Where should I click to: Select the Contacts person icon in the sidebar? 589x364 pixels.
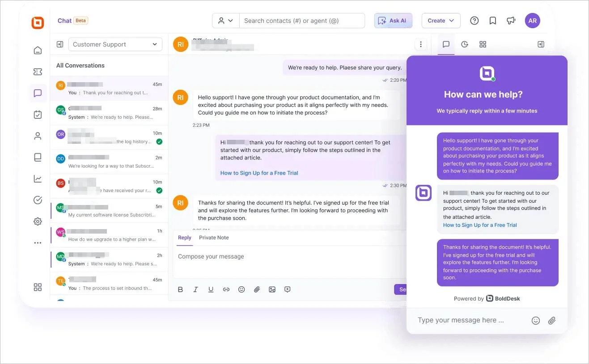[38, 136]
